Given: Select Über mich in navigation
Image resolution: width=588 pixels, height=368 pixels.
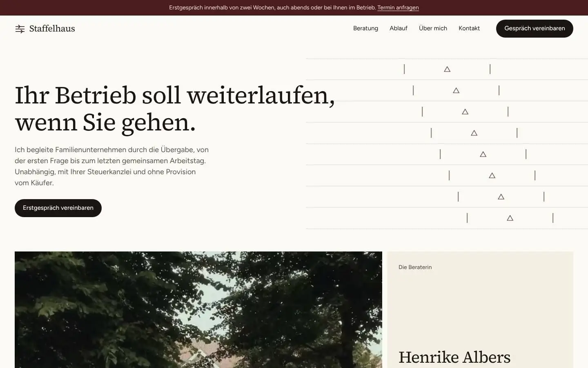Looking at the screenshot, I should point(433,28).
